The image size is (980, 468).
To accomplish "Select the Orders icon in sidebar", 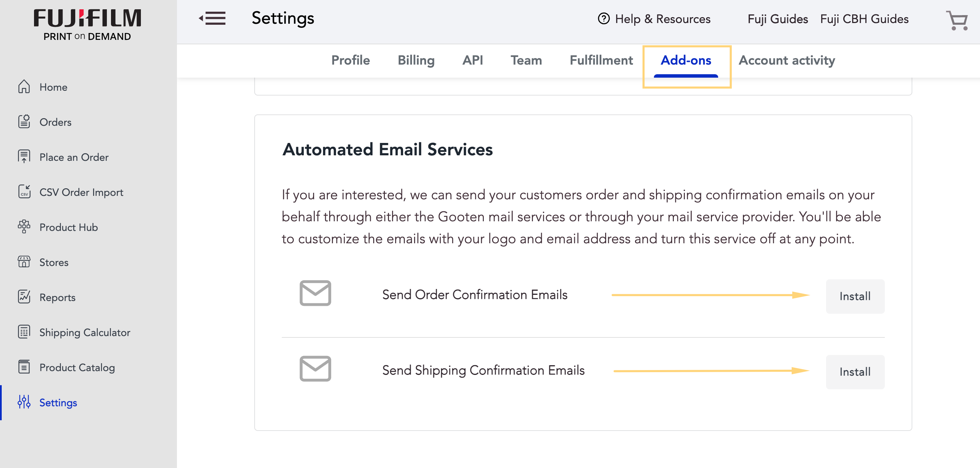I will click(24, 122).
